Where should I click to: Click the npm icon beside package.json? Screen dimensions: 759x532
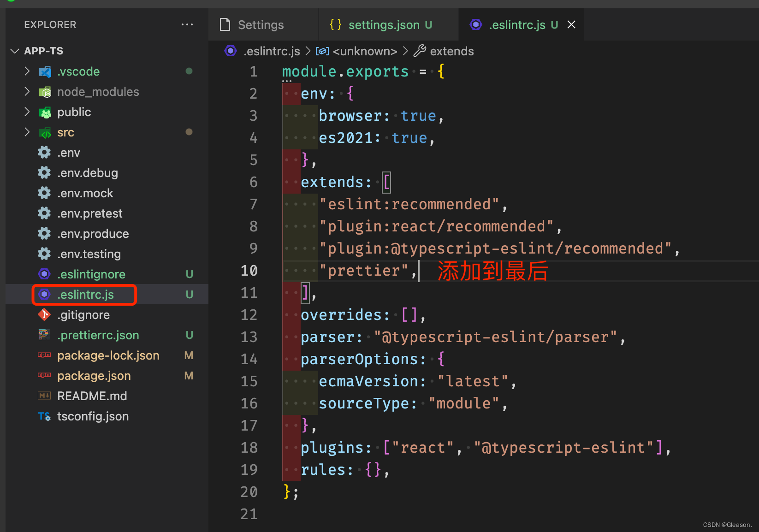(44, 376)
